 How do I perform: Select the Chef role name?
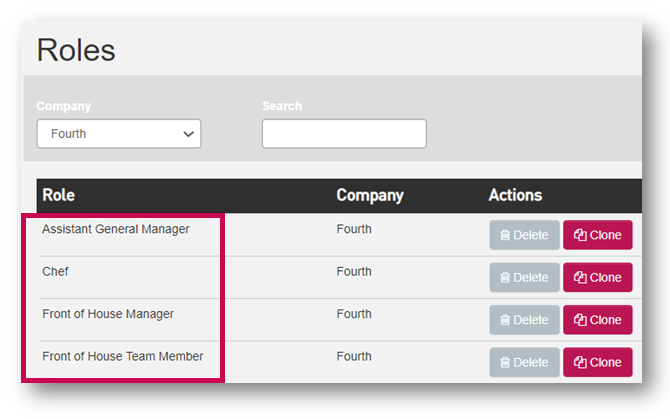[x=55, y=272]
